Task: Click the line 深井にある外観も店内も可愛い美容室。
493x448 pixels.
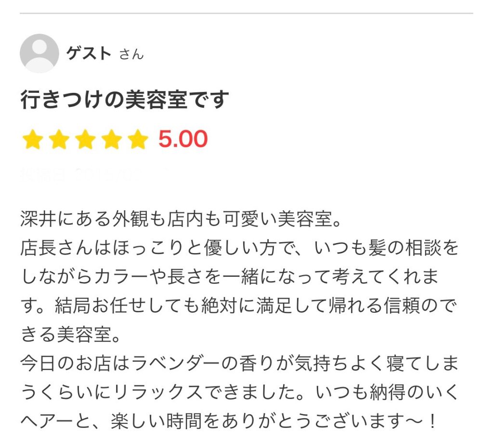Action: (x=181, y=219)
